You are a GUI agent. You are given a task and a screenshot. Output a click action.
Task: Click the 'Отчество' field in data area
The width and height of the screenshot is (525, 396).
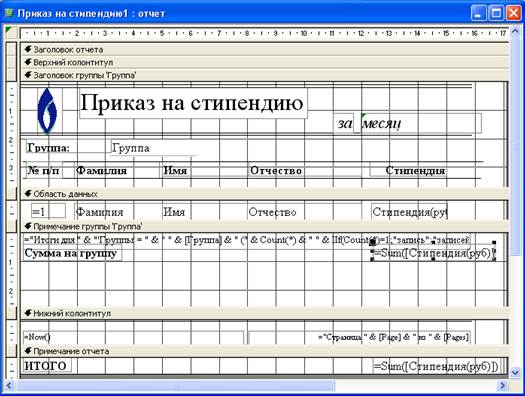(304, 212)
